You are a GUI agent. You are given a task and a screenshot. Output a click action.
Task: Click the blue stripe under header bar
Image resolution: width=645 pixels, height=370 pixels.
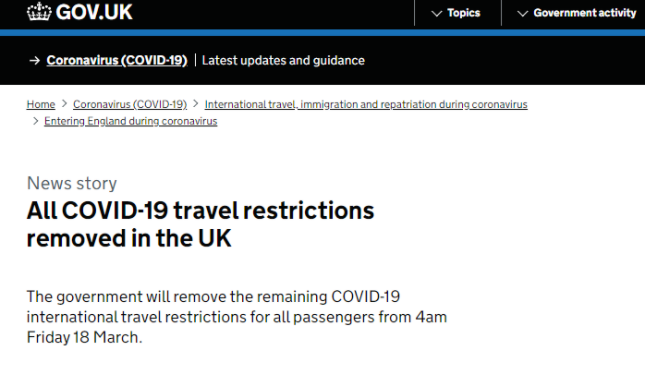point(322,33)
